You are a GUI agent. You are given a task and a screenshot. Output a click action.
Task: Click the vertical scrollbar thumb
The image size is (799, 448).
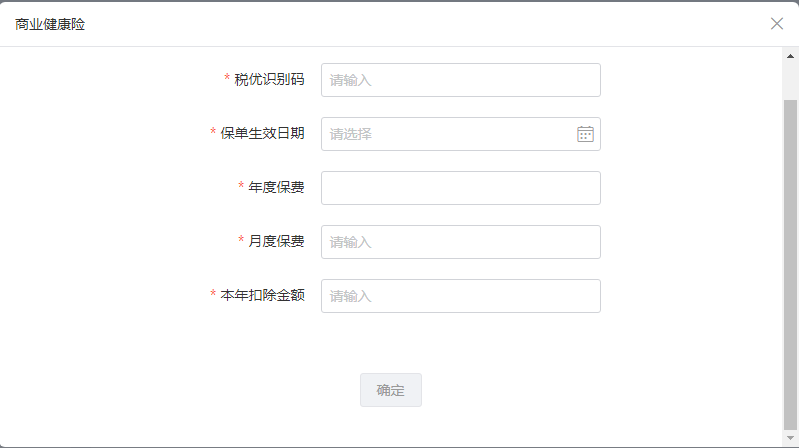click(790, 265)
